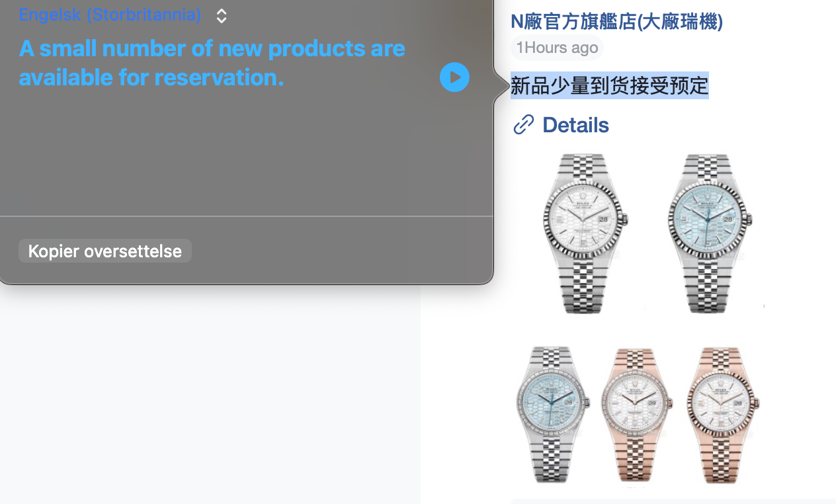Click the 1Hours ago timestamp badge

(x=557, y=48)
